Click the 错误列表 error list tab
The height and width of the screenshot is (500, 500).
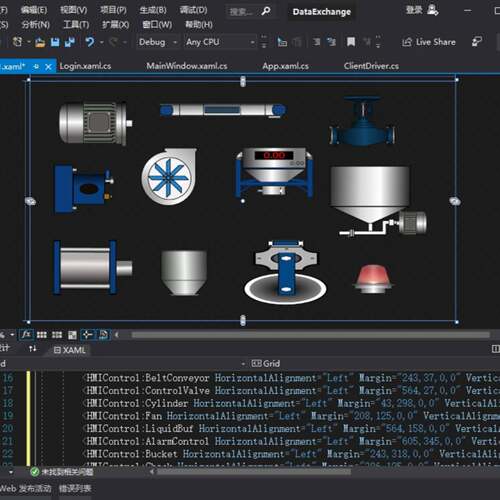point(75,489)
